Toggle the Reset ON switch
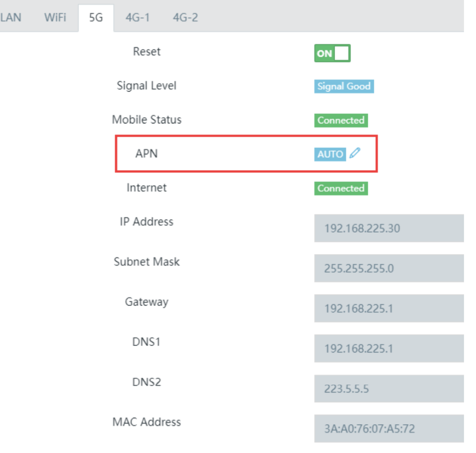The width and height of the screenshot is (476, 453). (332, 53)
